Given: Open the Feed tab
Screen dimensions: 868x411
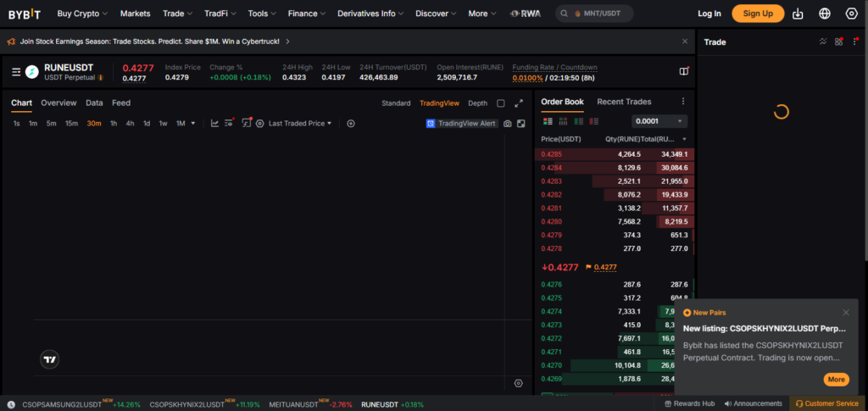Looking at the screenshot, I should [121, 103].
